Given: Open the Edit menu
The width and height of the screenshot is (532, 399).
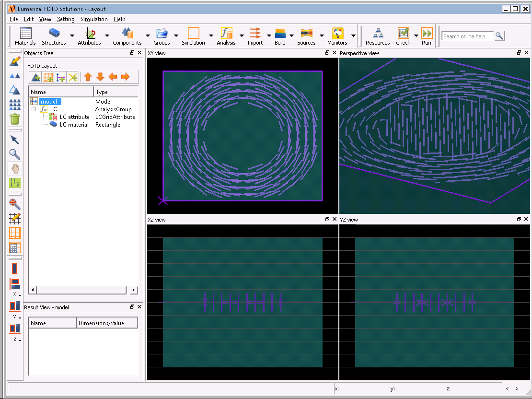Looking at the screenshot, I should [28, 19].
